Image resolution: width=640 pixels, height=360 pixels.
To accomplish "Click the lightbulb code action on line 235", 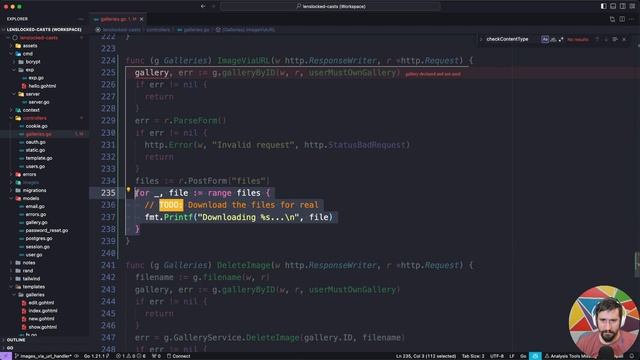I will click(x=128, y=189).
